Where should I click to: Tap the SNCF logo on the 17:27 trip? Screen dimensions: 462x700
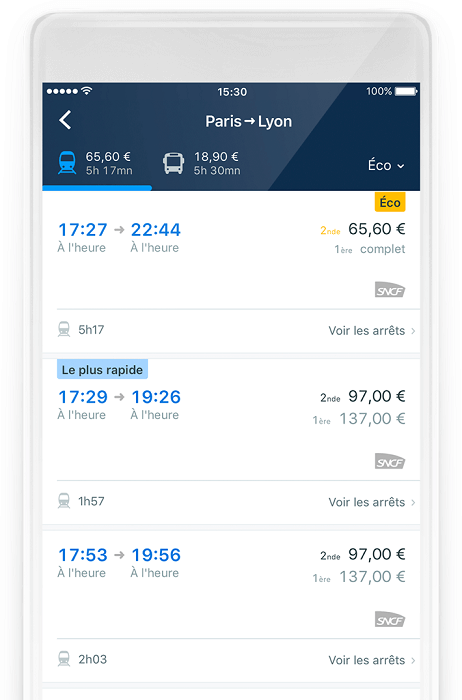(390, 290)
